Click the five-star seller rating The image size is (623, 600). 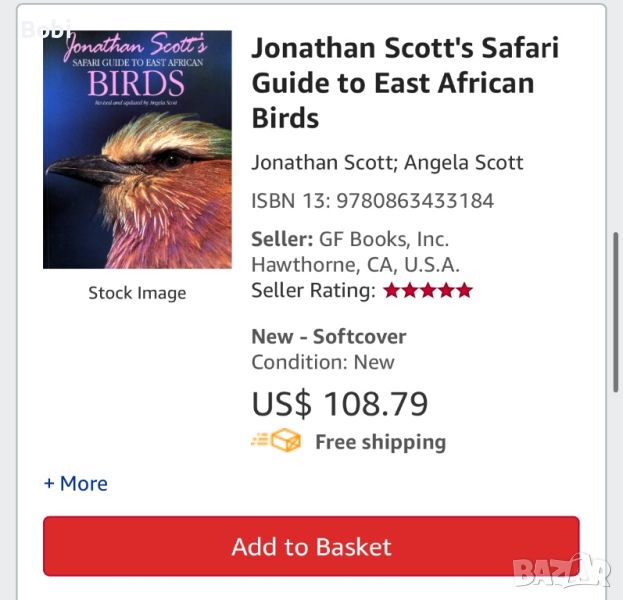click(x=428, y=291)
